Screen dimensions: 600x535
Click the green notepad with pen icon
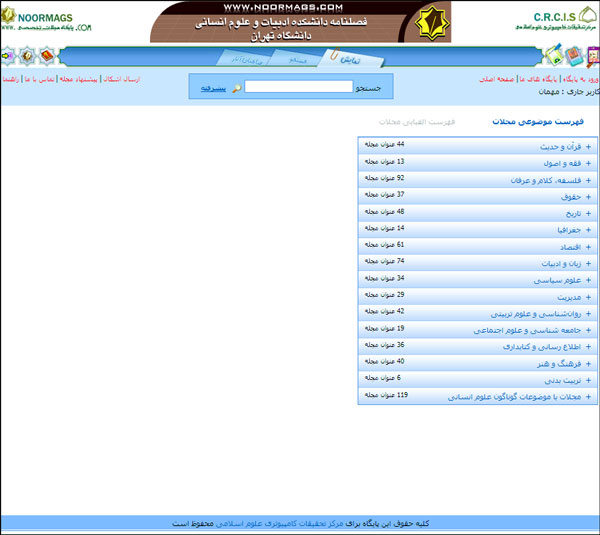click(x=554, y=56)
